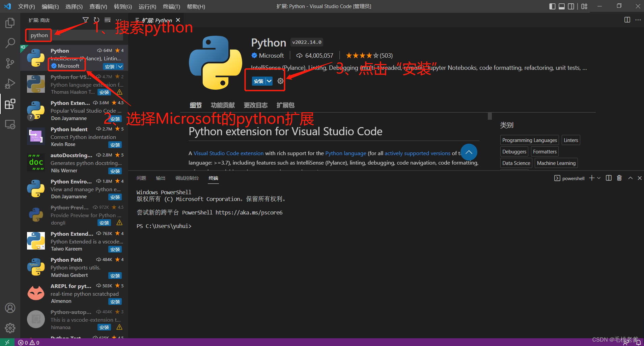Open the Accounts icon in activity bar
Screen dimensions: 644x346
point(10,308)
